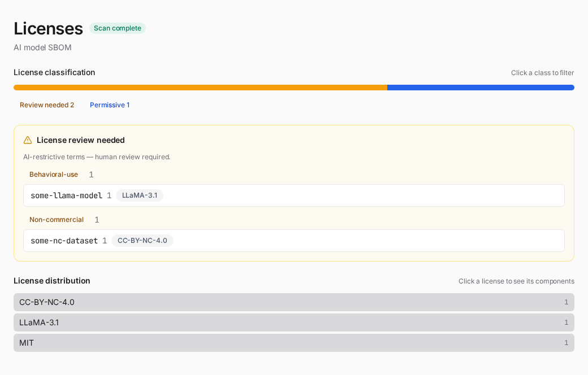Click the Scan complete status badge
Image resolution: width=588 pixels, height=375 pixels.
[x=118, y=28]
